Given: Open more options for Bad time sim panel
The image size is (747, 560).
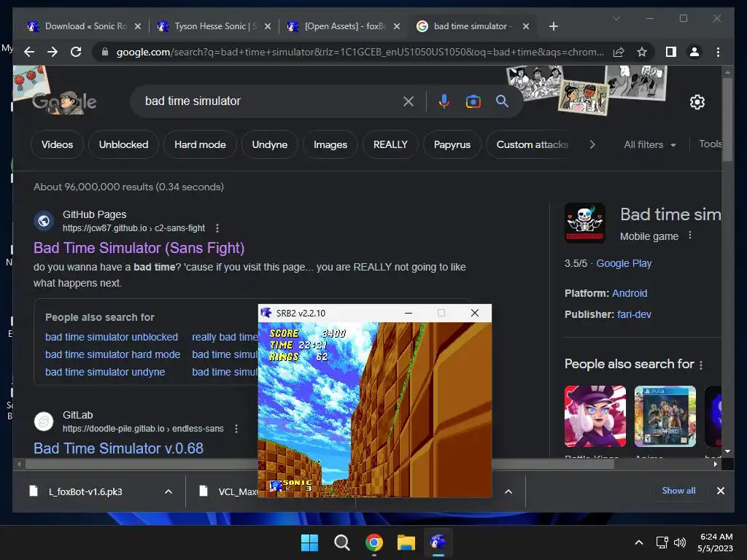Looking at the screenshot, I should click(x=690, y=236).
